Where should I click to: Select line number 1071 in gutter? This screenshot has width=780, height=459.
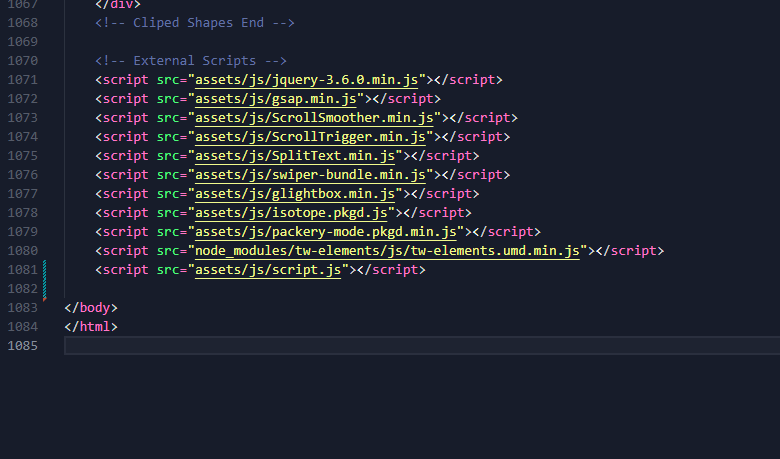coord(22,80)
